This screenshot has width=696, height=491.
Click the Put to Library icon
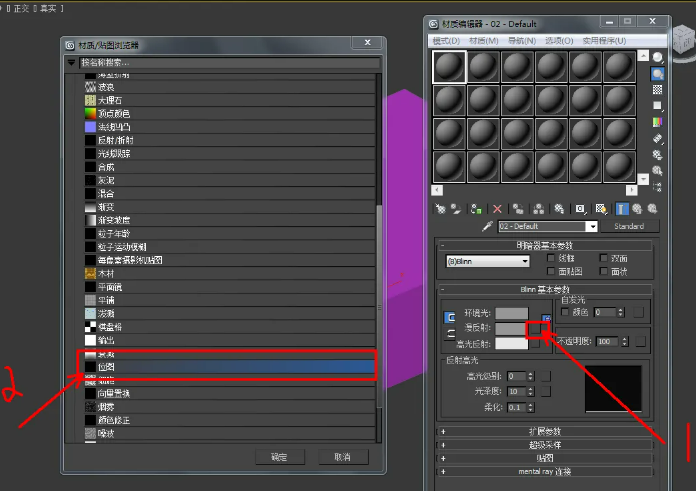click(559, 209)
